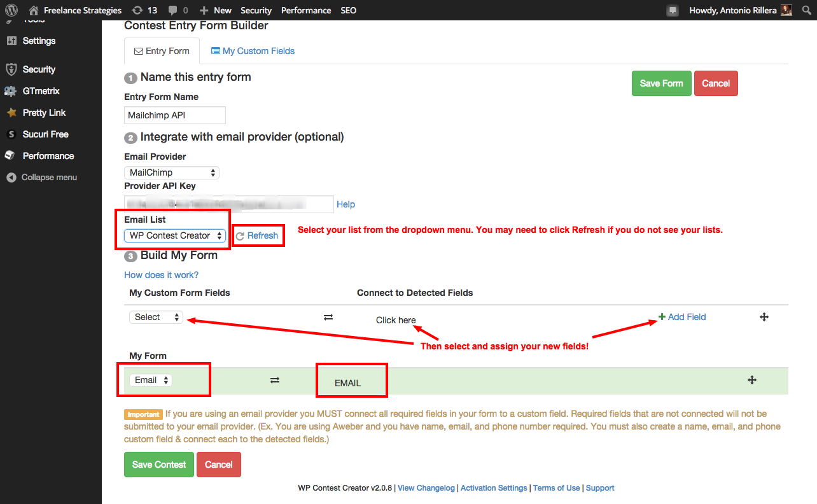The image size is (817, 504).
Task: Open the Support footer link
Action: [x=600, y=488]
